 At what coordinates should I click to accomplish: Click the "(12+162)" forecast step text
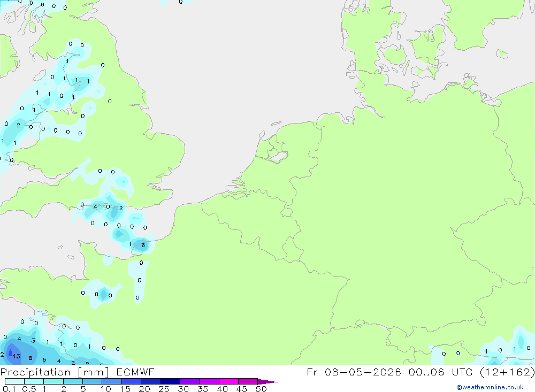(507, 372)
